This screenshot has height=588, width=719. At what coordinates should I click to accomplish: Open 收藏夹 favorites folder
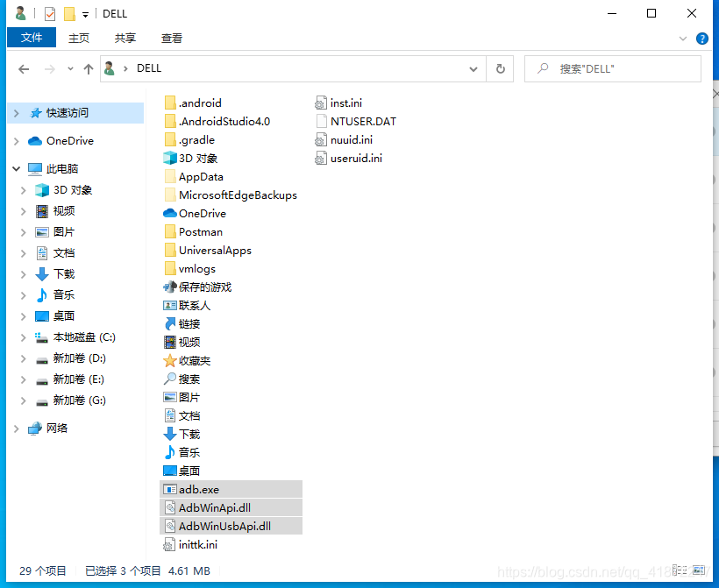coord(187,361)
